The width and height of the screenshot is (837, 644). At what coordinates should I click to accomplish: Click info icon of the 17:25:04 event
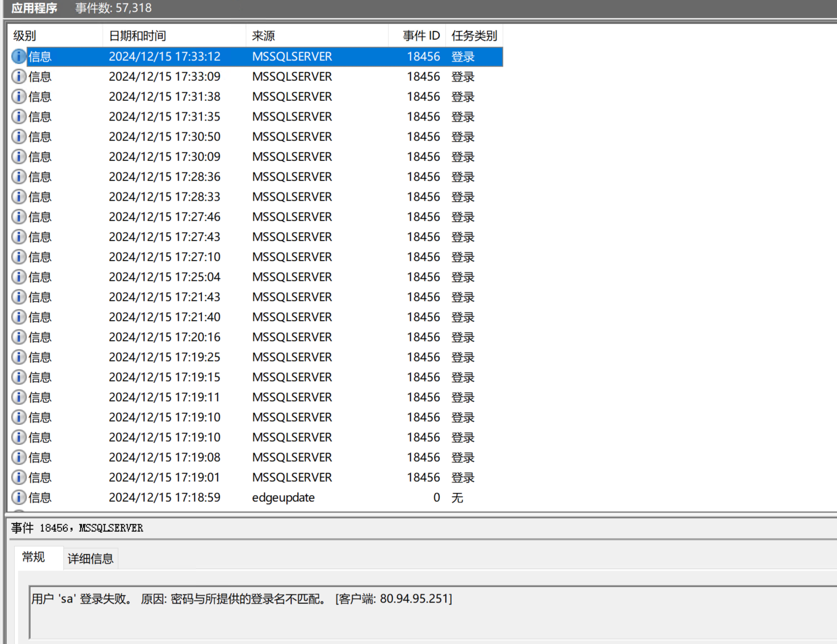[19, 277]
